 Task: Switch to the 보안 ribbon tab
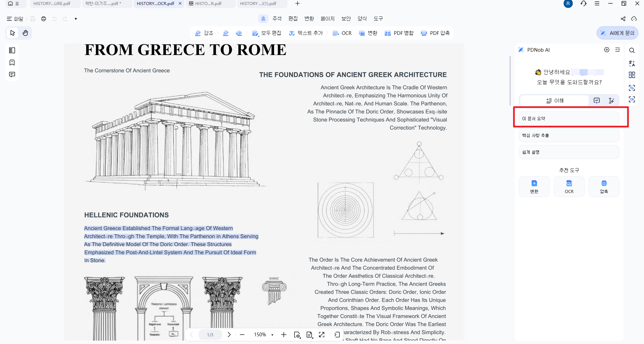click(346, 19)
